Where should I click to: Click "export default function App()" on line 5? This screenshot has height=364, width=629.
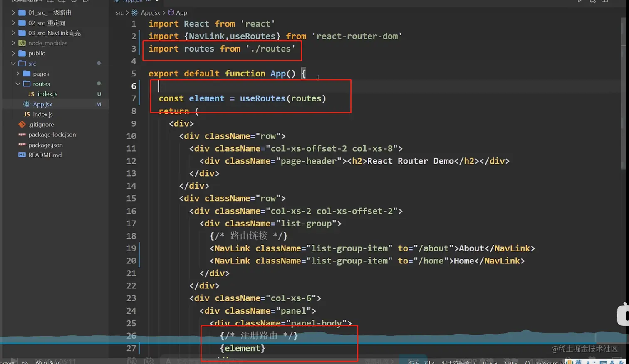(x=222, y=74)
